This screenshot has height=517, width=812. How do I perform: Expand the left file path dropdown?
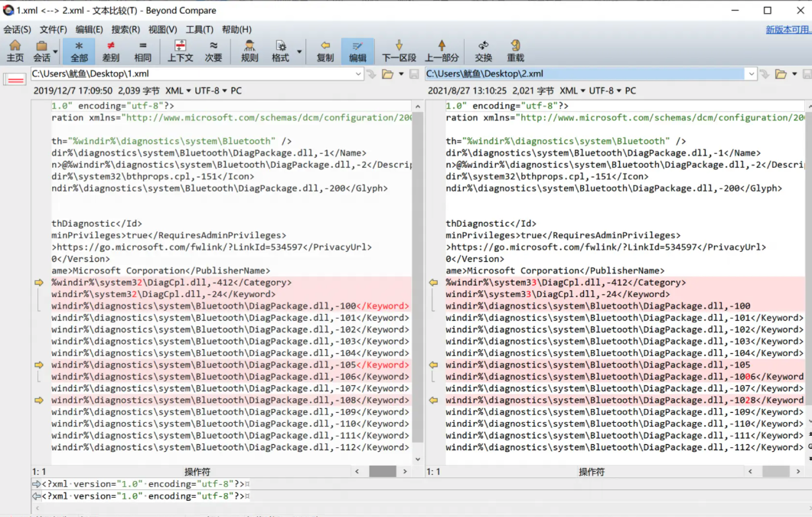pos(359,74)
